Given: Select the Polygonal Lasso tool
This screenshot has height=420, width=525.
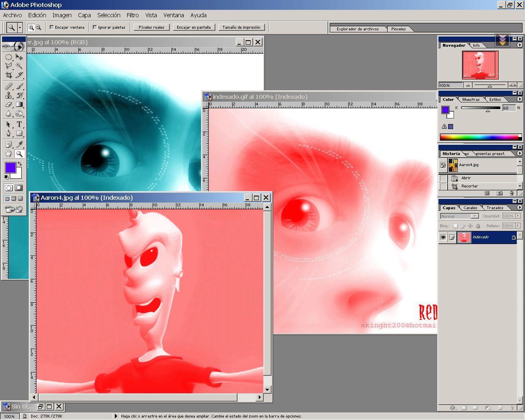Looking at the screenshot, I should [x=9, y=66].
